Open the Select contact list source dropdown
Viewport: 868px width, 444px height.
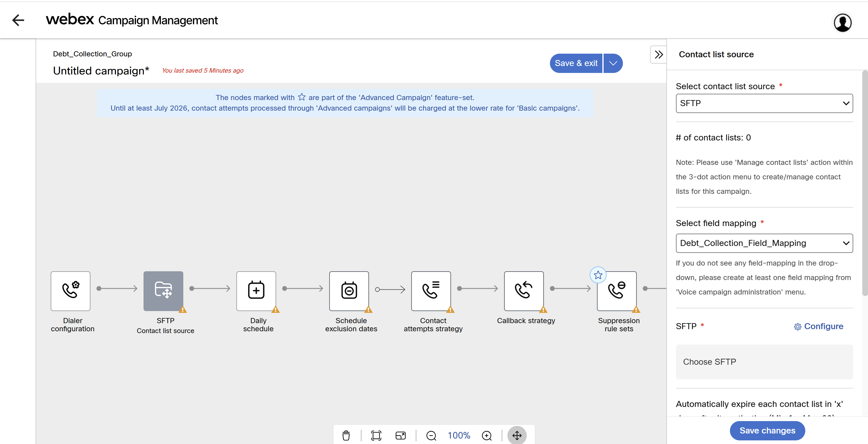point(764,103)
